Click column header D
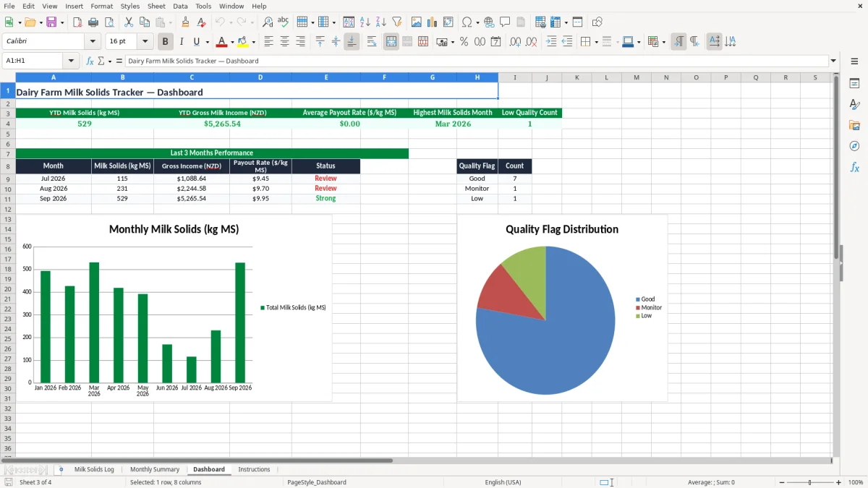The height and width of the screenshot is (488, 868). click(x=260, y=77)
